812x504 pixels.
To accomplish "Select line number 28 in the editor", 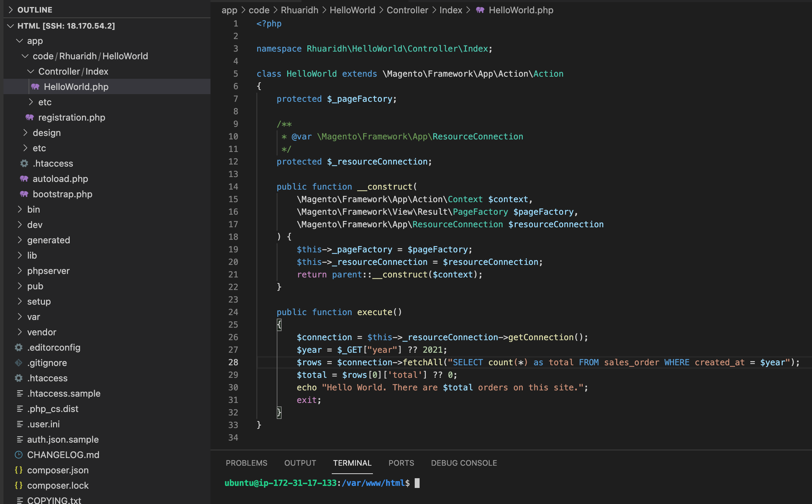I will [233, 362].
